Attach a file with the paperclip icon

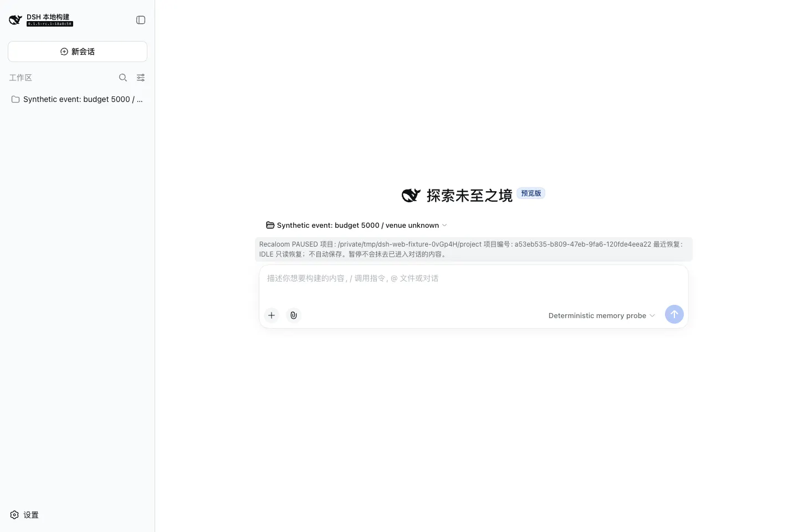(x=294, y=315)
